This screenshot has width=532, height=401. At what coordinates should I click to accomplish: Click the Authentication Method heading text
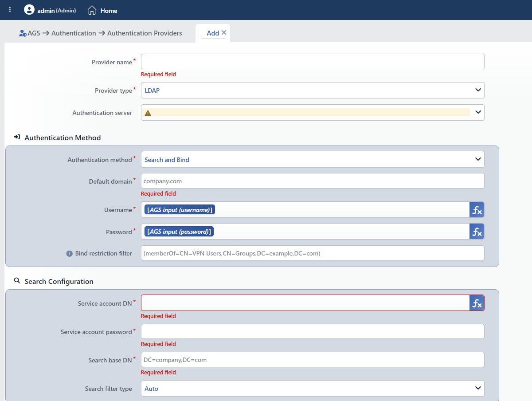tap(63, 138)
